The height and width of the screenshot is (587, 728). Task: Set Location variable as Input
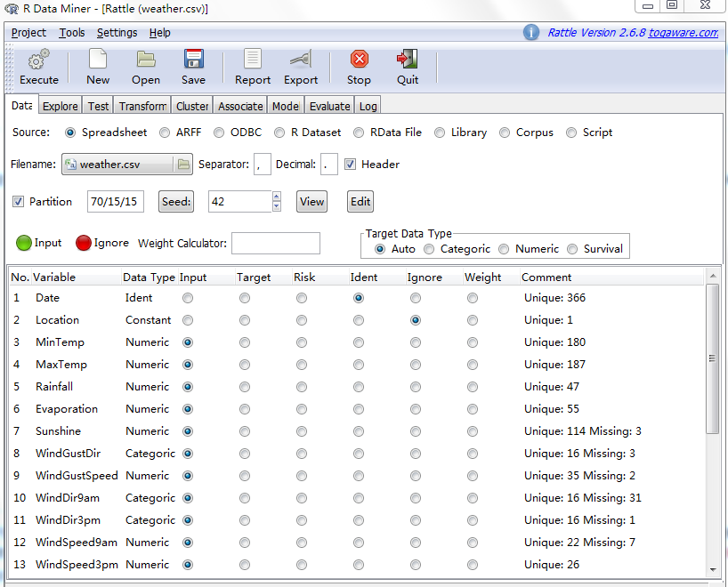click(188, 320)
